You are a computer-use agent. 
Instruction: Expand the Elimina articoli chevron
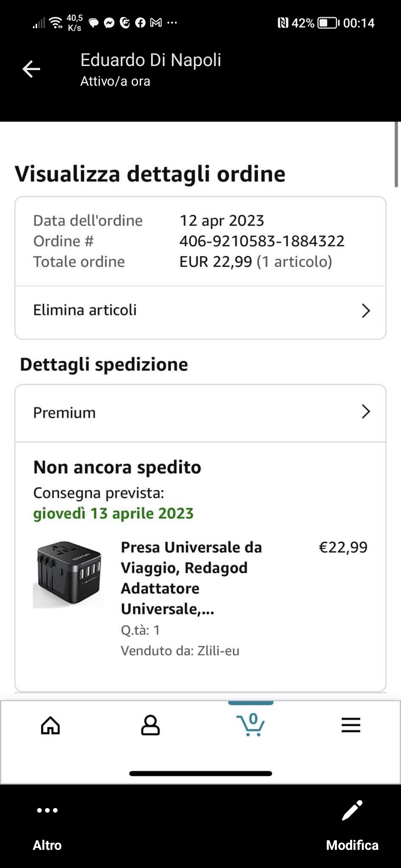366,311
